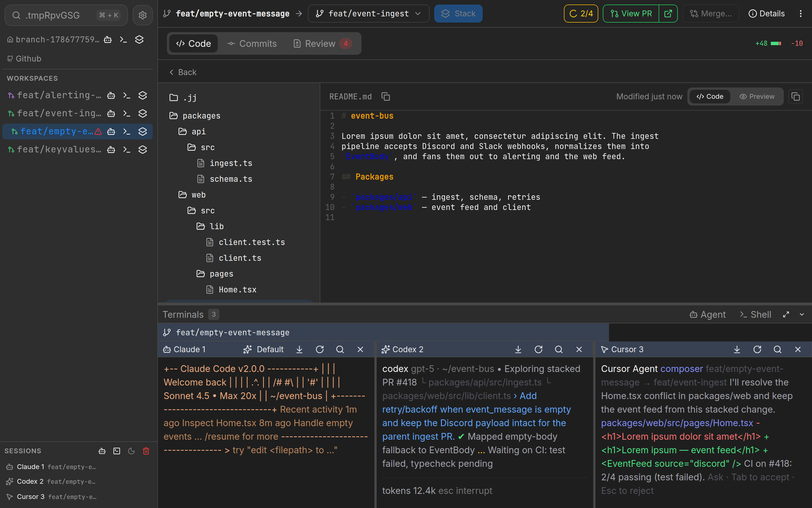Search within the Codex 2 terminal
Image resolution: width=812 pixels, height=508 pixels.
pos(559,349)
